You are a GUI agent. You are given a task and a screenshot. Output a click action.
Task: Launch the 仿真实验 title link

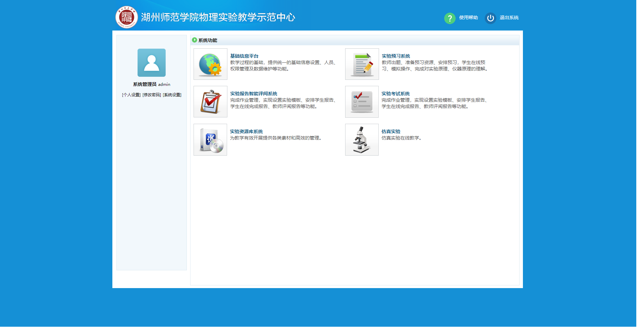point(391,131)
